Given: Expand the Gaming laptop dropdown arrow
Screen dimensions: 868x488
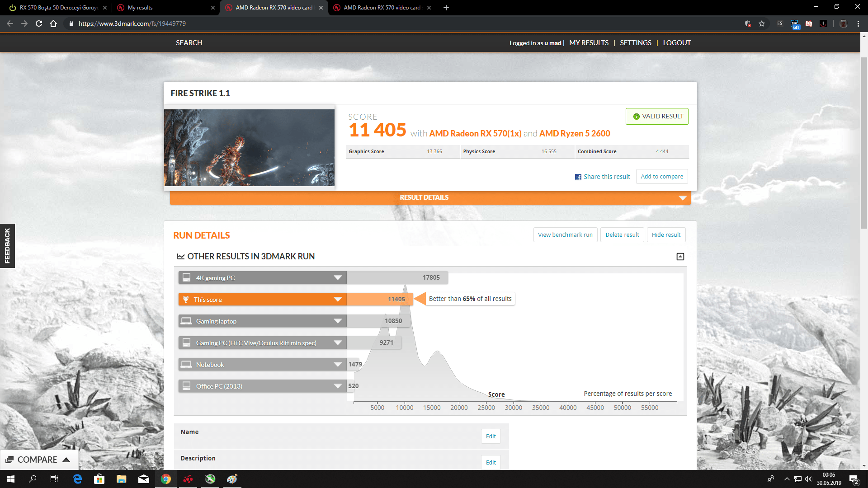Looking at the screenshot, I should click(337, 321).
